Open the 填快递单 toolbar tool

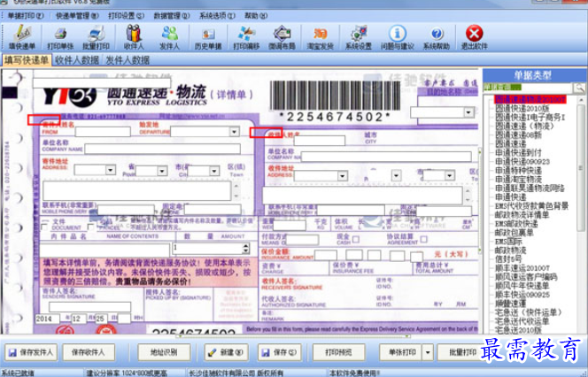pos(22,37)
